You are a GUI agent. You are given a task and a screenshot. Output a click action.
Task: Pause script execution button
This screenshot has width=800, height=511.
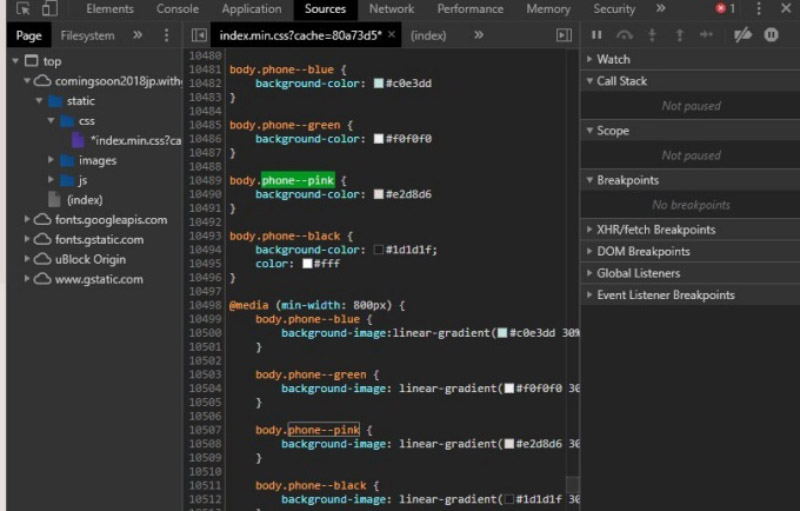[596, 35]
